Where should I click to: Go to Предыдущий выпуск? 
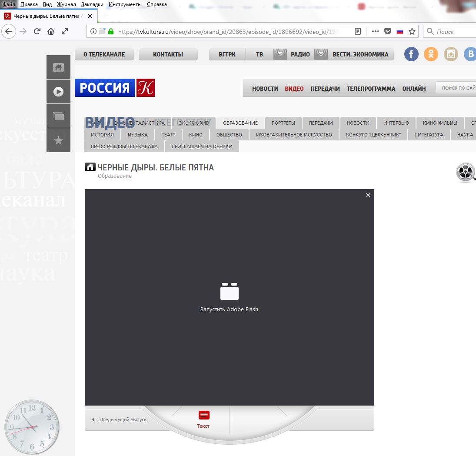119,419
